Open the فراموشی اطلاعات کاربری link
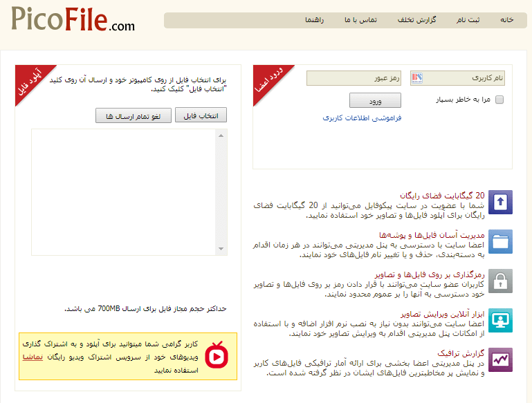 tap(362, 118)
